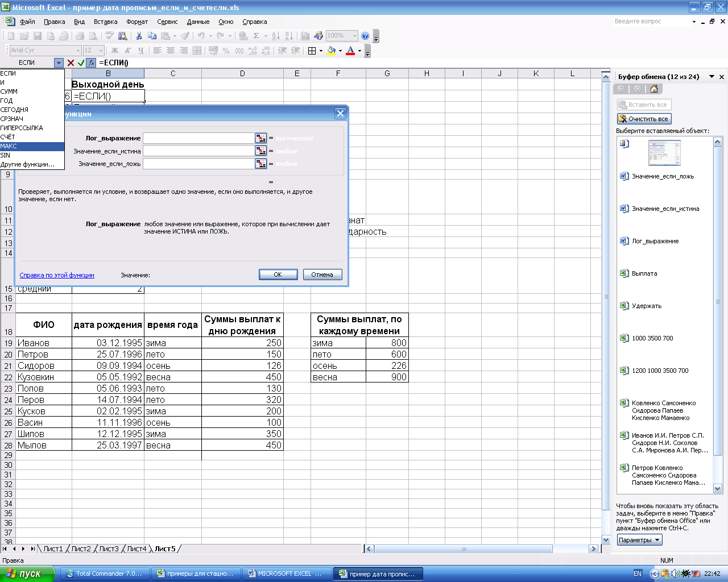Choose Другие функции... in function list
This screenshot has width=728, height=582.
click(32, 164)
